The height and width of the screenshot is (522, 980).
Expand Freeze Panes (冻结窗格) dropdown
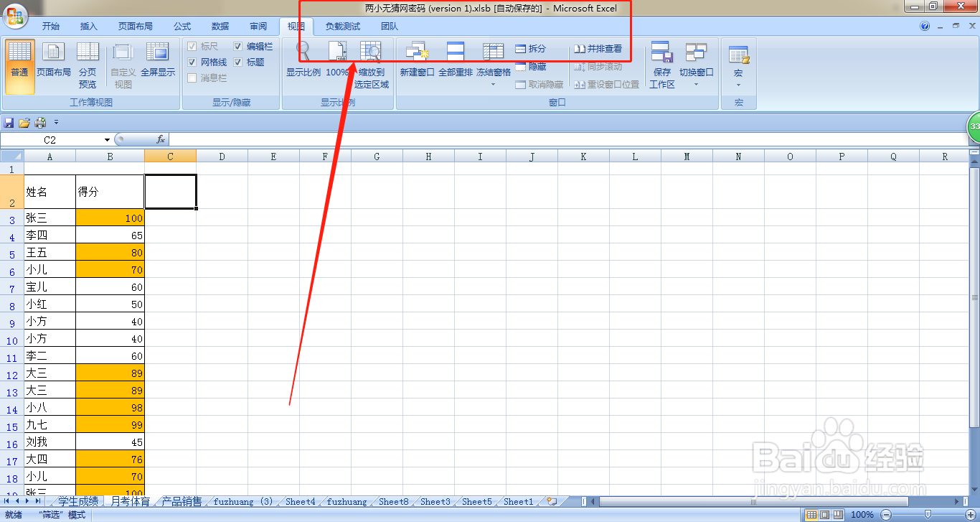pyautogui.click(x=493, y=85)
